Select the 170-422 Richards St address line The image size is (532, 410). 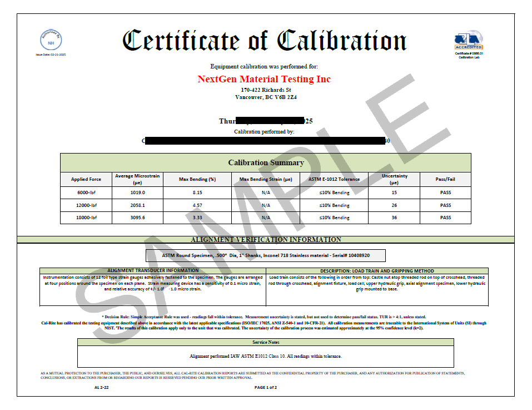266,90
